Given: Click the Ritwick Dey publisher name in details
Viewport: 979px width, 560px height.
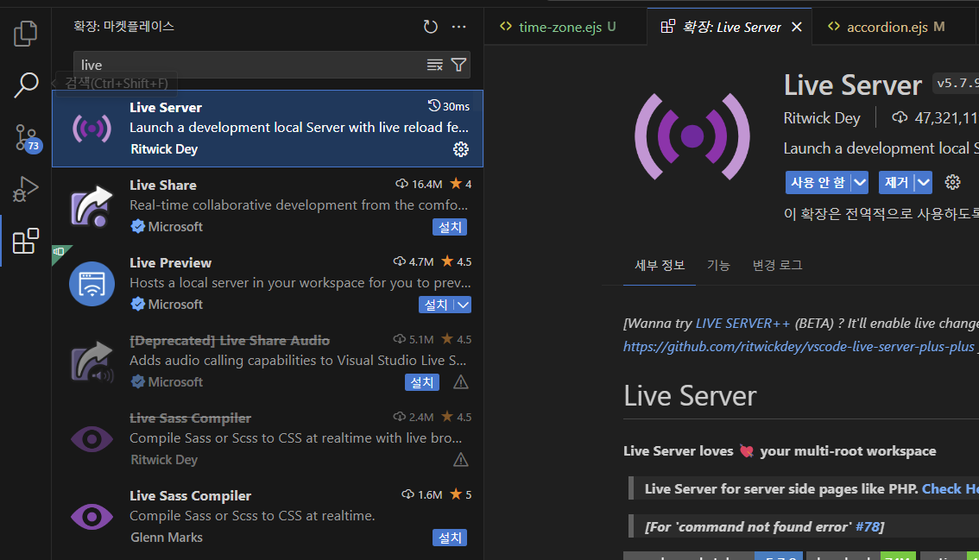Looking at the screenshot, I should (822, 118).
